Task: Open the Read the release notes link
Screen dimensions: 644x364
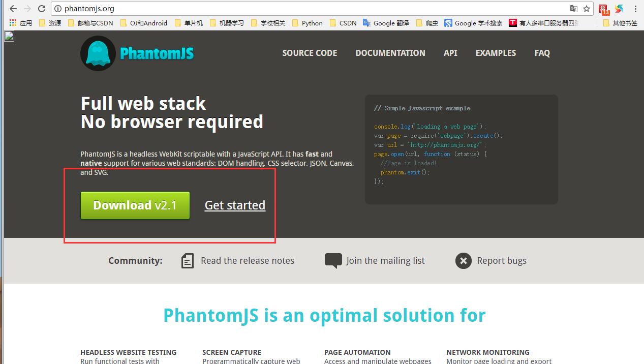Action: (248, 261)
